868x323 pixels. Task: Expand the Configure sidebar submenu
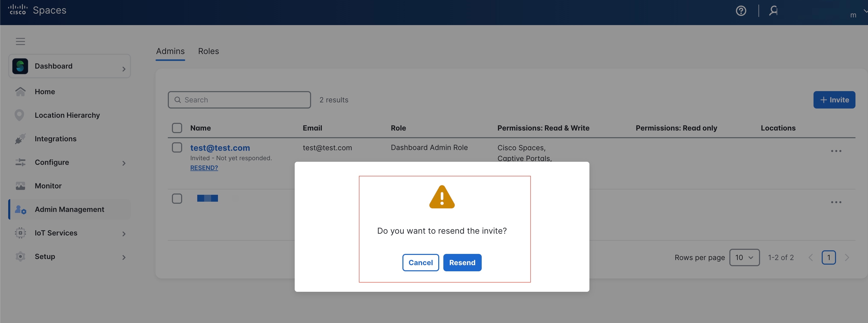click(x=124, y=163)
